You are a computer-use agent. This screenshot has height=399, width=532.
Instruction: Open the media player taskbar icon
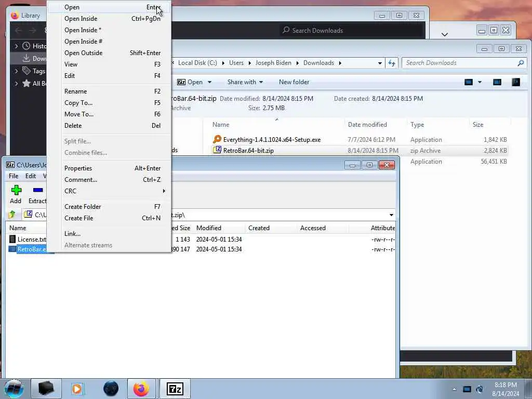click(77, 389)
